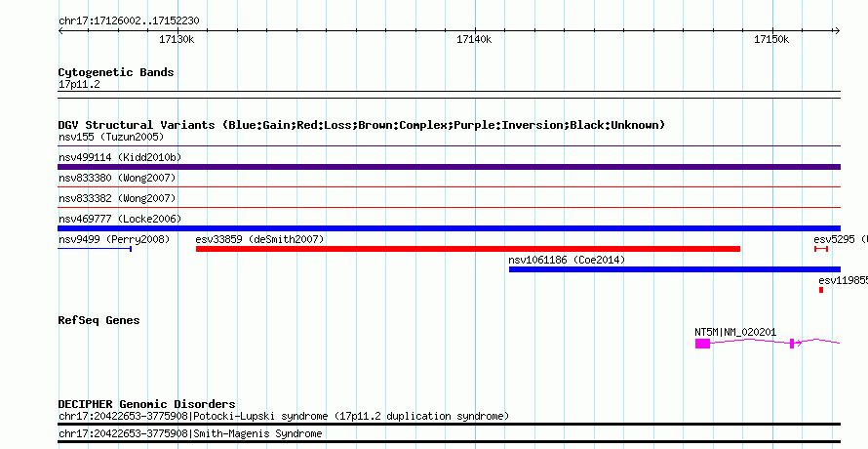
Task: Open variant nsv833380 (Wong2007) label
Action: pyautogui.click(x=117, y=178)
